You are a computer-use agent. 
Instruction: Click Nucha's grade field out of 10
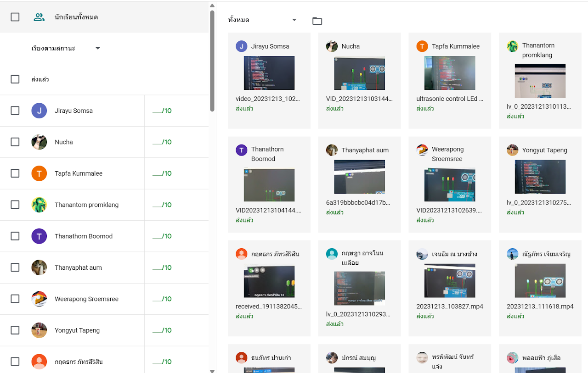click(x=162, y=142)
